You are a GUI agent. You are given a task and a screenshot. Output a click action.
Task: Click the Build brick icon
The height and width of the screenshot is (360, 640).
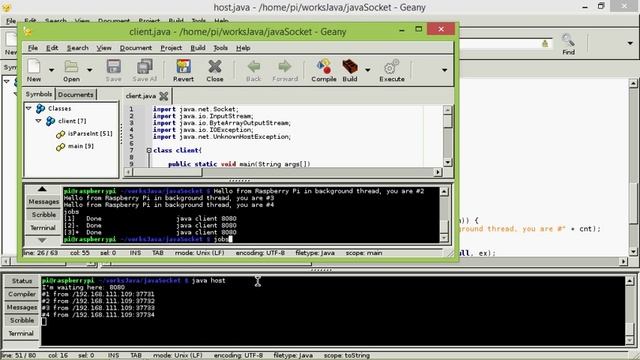(350, 67)
